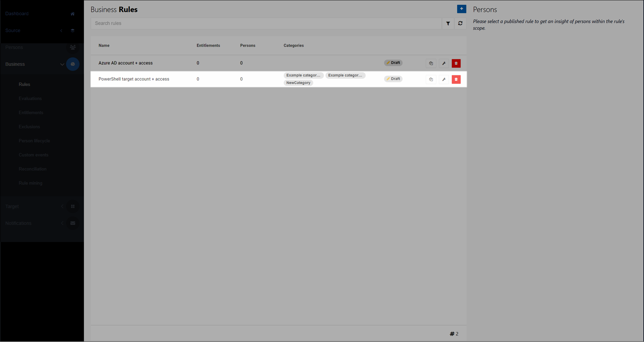The height and width of the screenshot is (342, 644).
Task: Refresh the business rules list
Action: tap(460, 23)
